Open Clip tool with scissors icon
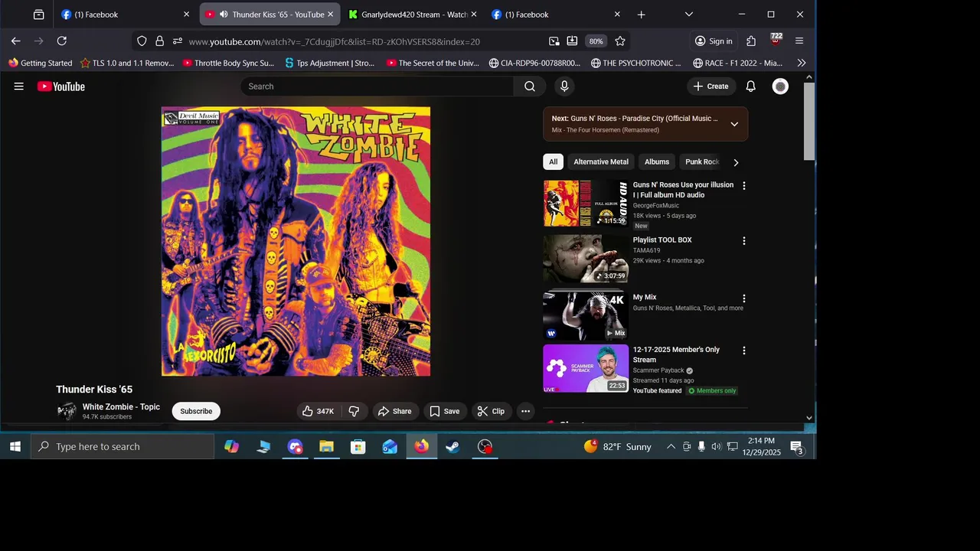Viewport: 980px width, 551px height. (x=492, y=412)
